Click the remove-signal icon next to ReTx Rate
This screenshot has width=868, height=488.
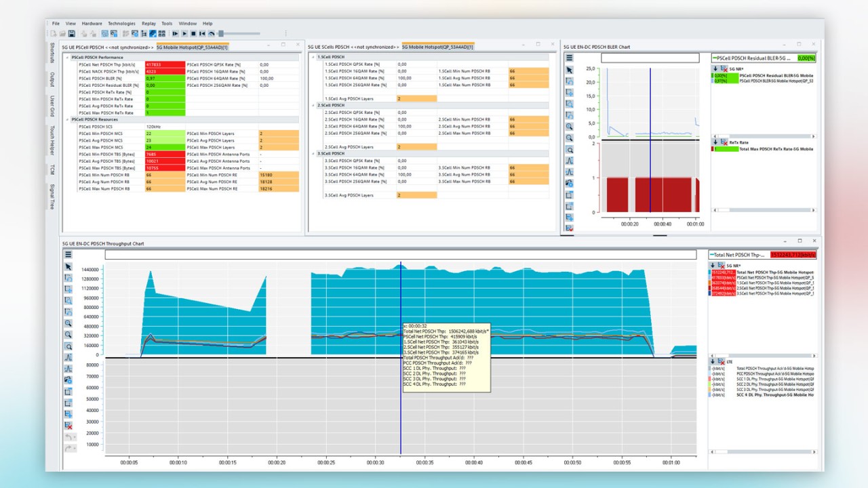click(724, 142)
